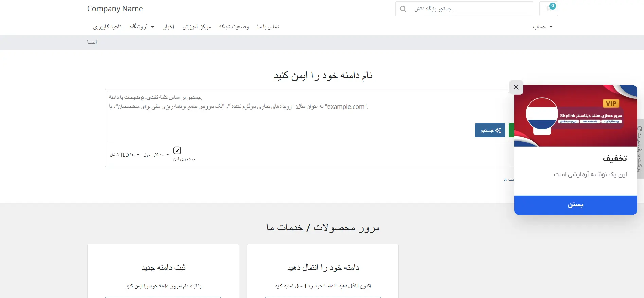Click the blue بستن button

(575, 205)
